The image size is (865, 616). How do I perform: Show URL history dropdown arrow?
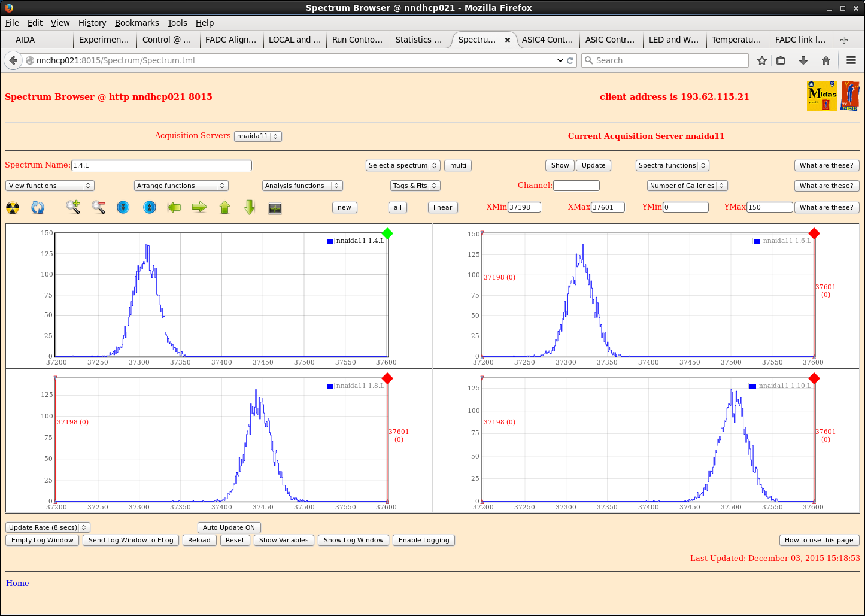click(x=560, y=60)
